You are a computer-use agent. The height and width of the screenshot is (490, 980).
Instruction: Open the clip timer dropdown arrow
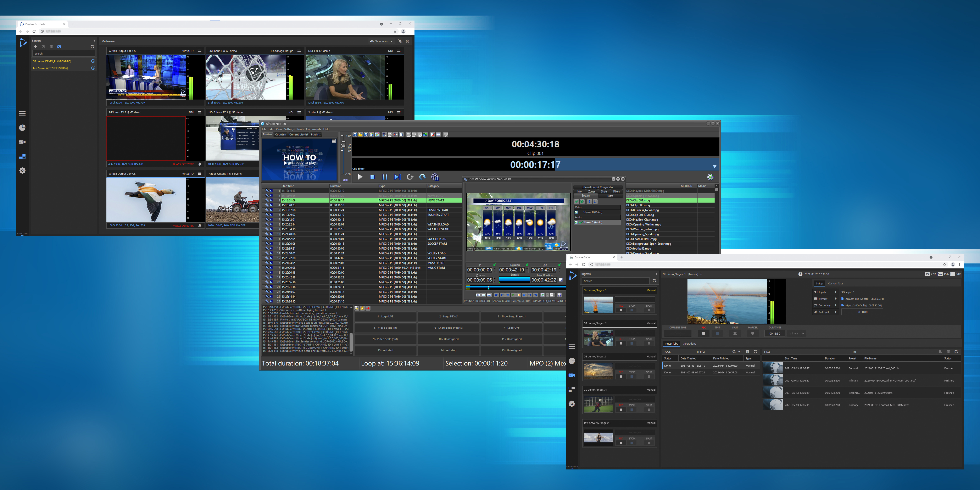pyautogui.click(x=714, y=167)
